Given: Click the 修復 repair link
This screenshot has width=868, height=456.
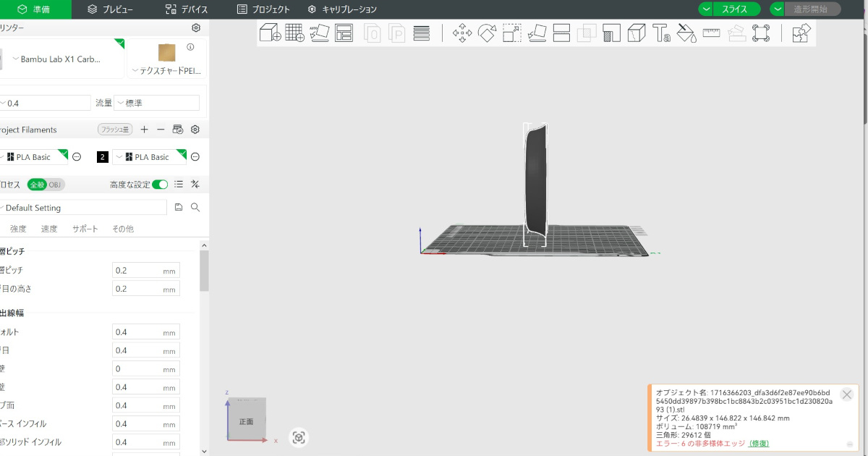Looking at the screenshot, I should [759, 443].
